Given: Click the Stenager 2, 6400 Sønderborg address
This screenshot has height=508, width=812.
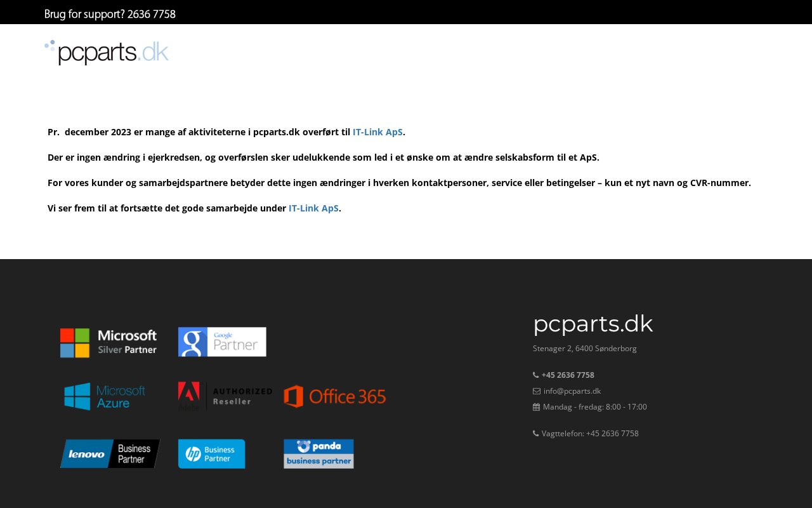Looking at the screenshot, I should tap(585, 349).
